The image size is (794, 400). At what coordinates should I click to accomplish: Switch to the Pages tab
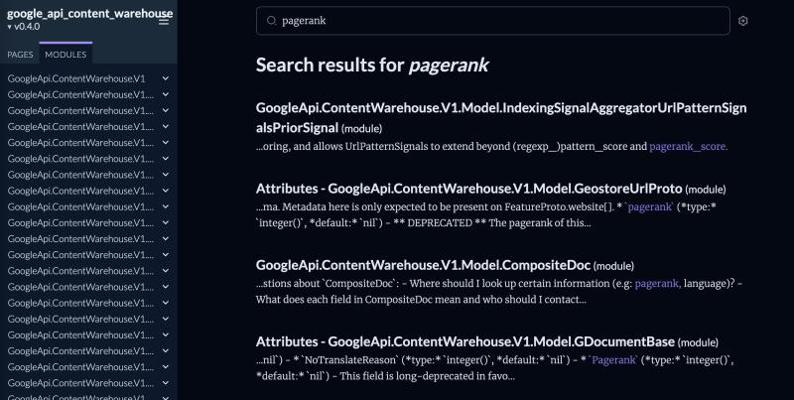pos(20,54)
